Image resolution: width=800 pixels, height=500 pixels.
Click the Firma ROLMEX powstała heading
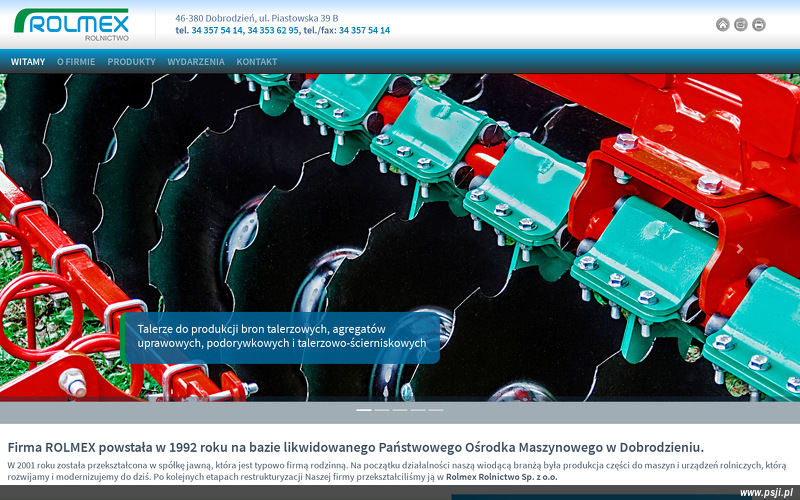point(356,447)
